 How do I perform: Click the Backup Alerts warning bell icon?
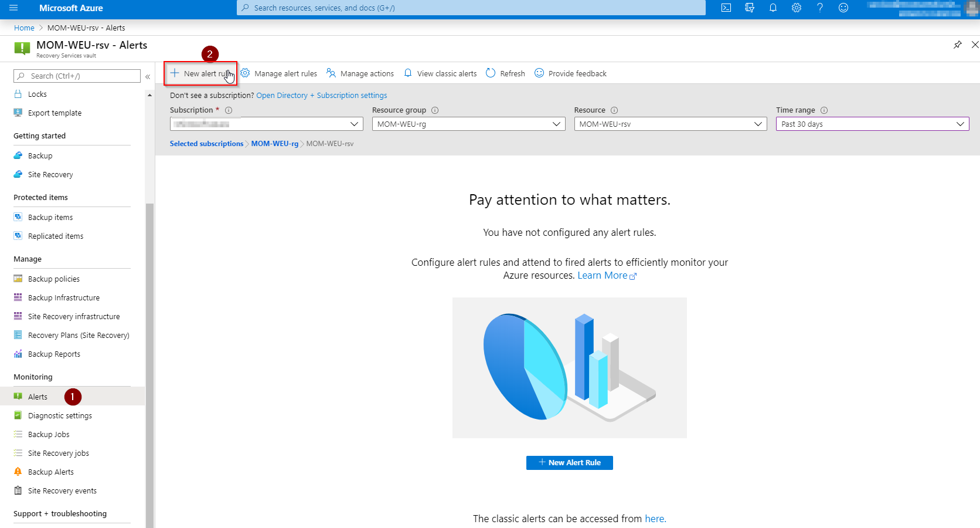point(18,472)
